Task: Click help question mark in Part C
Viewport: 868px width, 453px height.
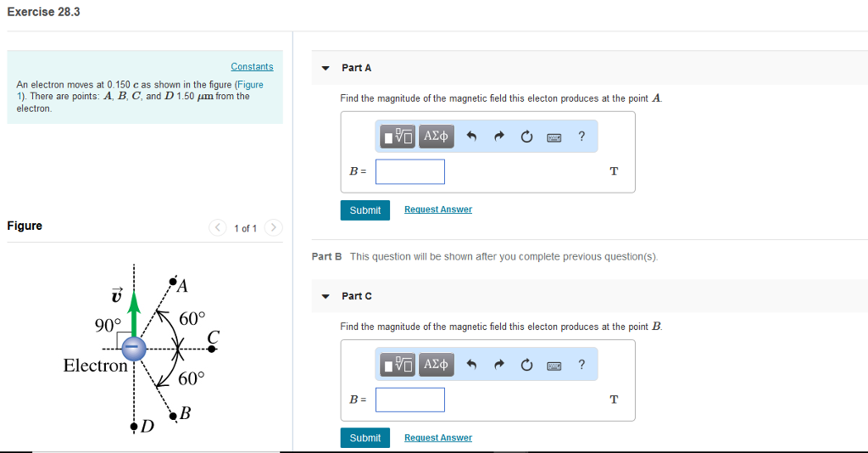Action: pyautogui.click(x=581, y=365)
